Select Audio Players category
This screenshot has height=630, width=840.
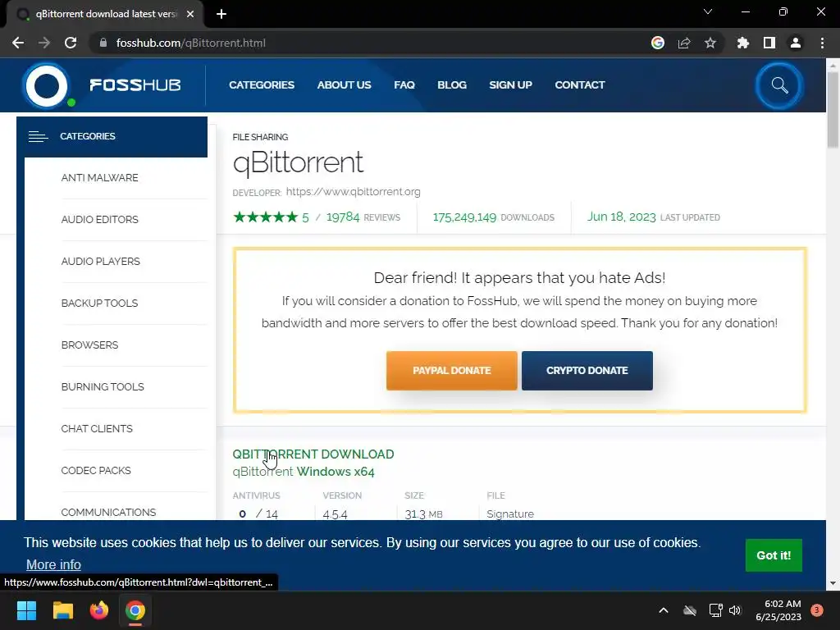[x=101, y=262]
